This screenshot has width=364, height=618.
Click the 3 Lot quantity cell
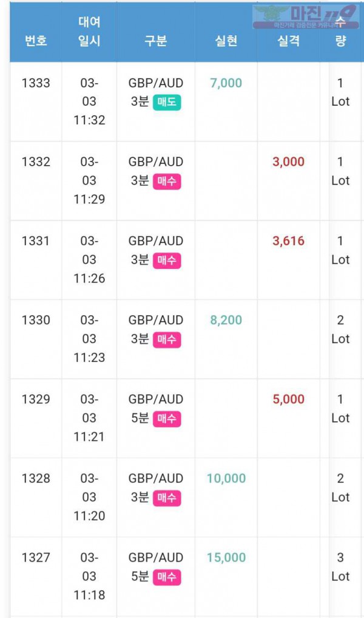point(340,567)
